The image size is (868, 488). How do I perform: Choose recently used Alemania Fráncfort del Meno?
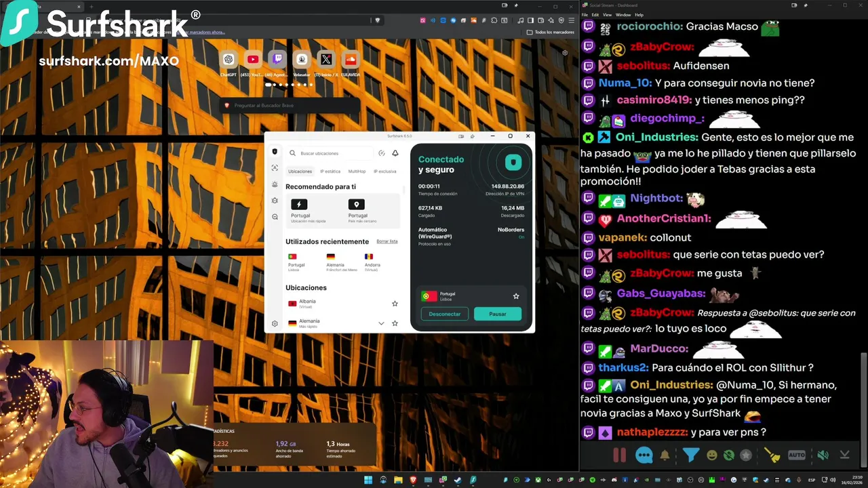pos(341,262)
